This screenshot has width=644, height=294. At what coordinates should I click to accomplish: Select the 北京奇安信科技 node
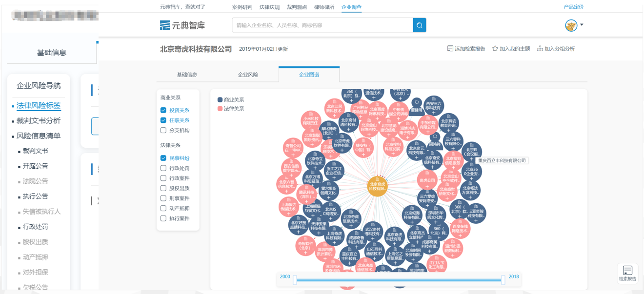click(x=432, y=160)
